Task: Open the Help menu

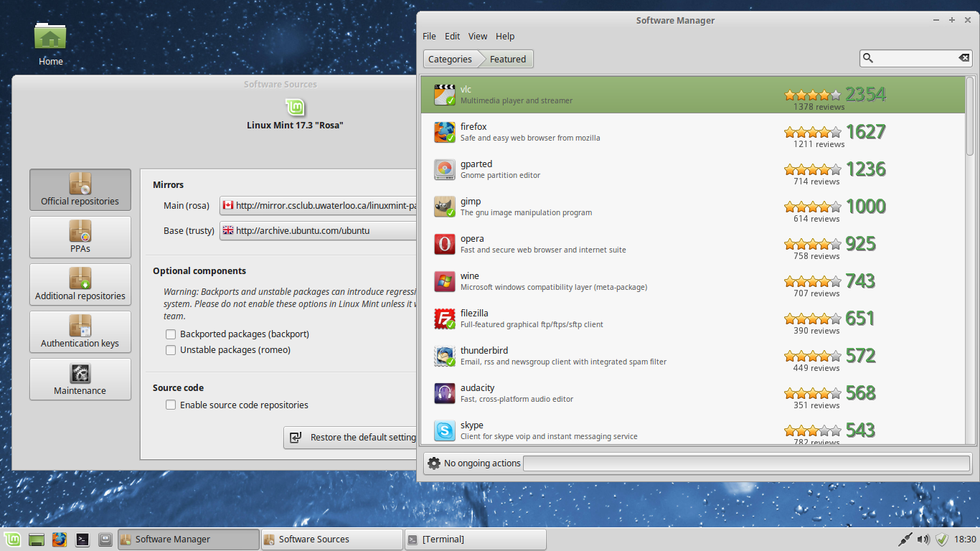Action: coord(505,37)
